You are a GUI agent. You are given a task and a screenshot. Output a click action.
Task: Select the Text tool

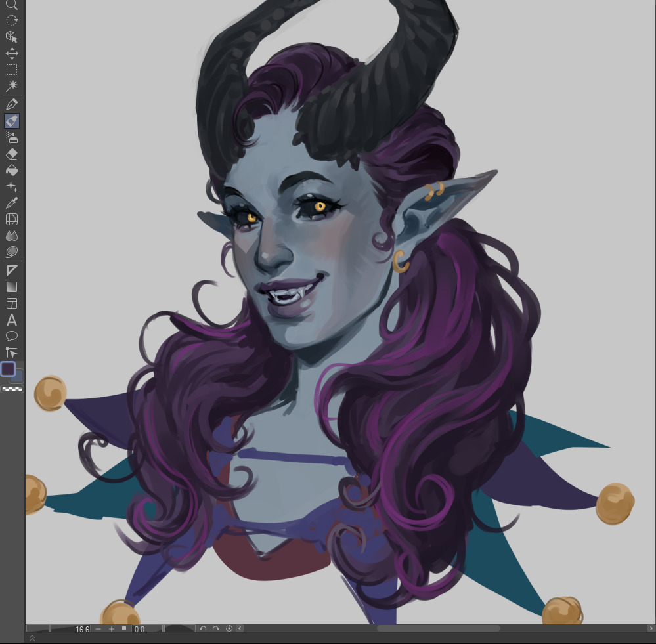click(x=12, y=320)
